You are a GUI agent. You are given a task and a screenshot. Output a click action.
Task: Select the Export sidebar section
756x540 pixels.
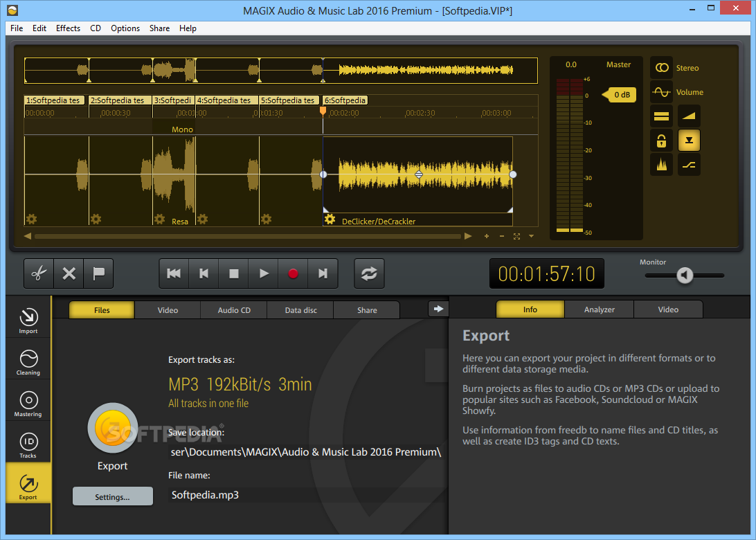coord(28,483)
